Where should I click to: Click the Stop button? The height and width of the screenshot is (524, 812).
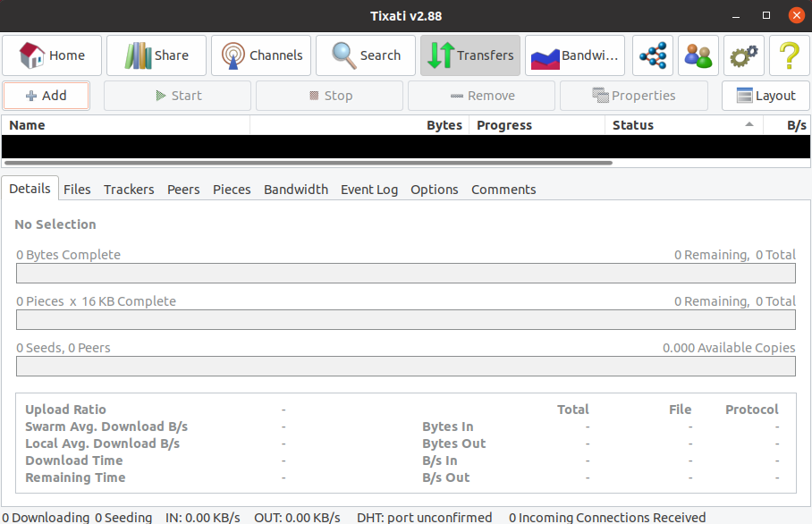click(x=329, y=96)
